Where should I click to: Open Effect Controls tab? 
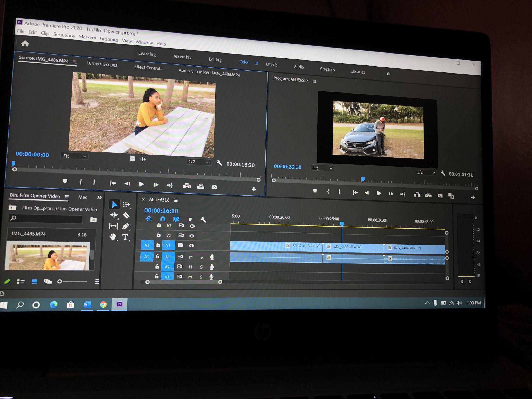(x=148, y=68)
